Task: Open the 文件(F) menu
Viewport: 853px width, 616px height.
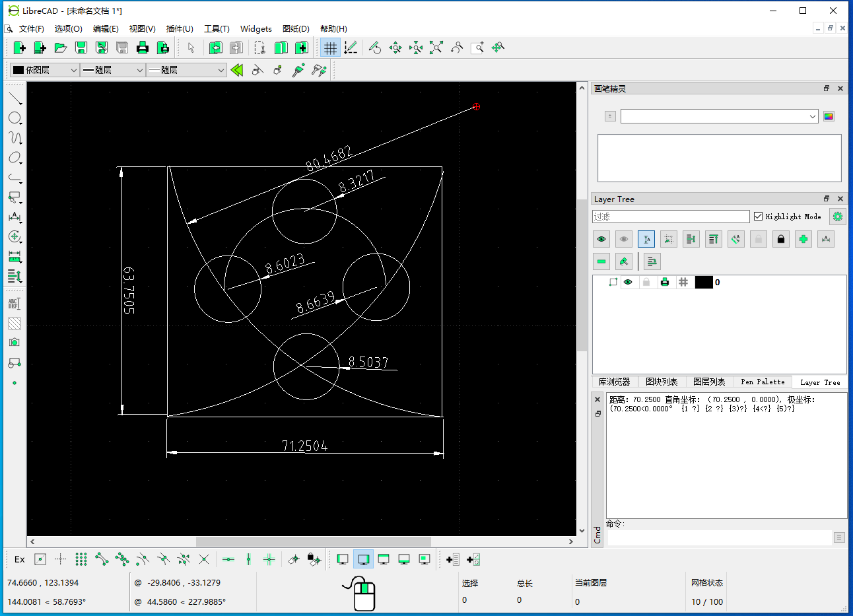Action: 32,28
